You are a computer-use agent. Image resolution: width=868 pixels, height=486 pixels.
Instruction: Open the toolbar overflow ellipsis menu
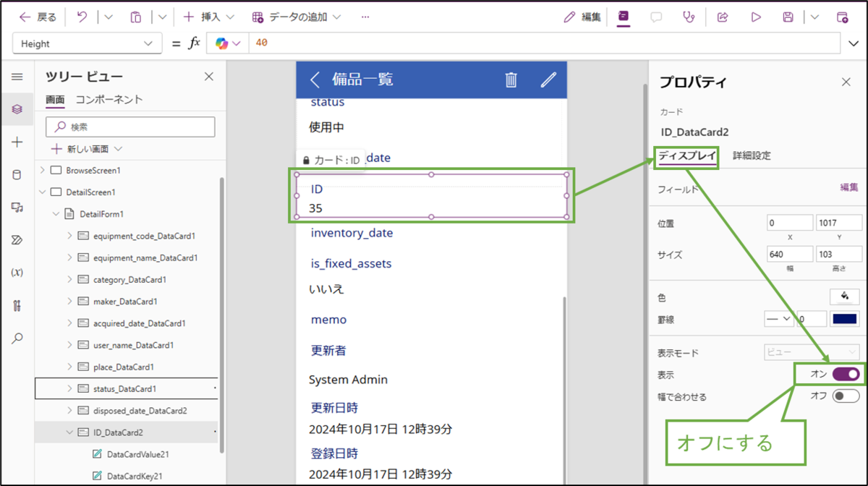click(365, 17)
